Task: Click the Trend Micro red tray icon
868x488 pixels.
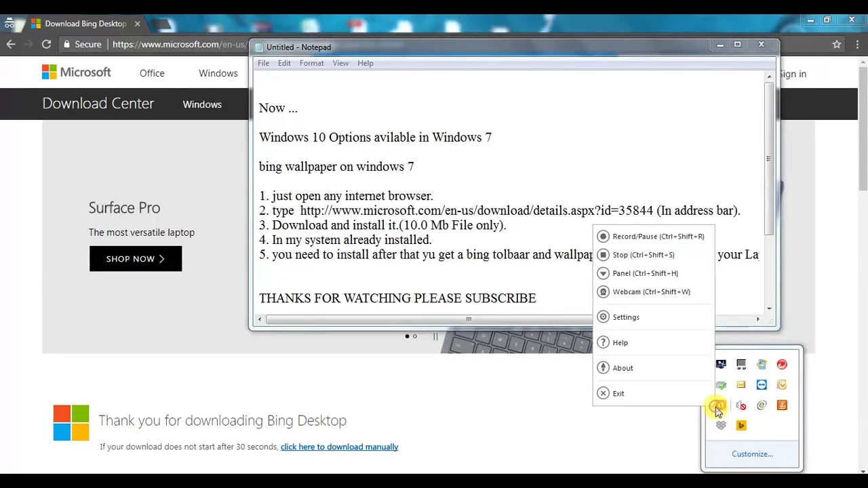Action: click(x=782, y=365)
